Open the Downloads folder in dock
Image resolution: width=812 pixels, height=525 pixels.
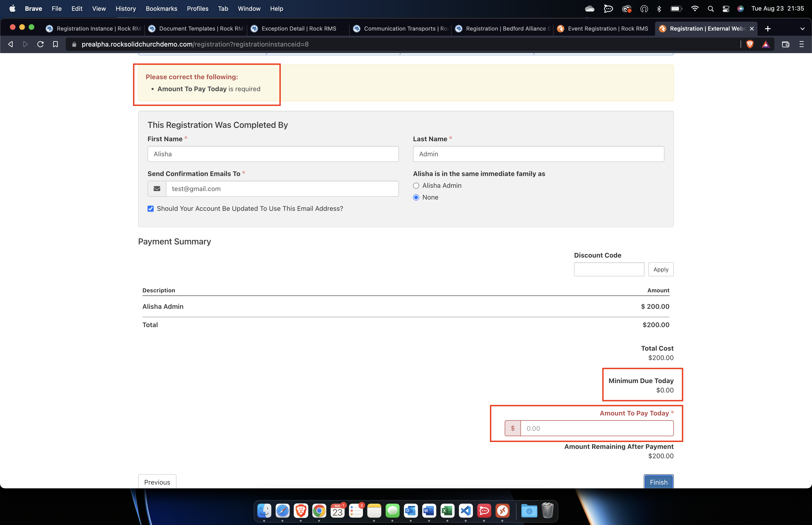[x=529, y=511]
